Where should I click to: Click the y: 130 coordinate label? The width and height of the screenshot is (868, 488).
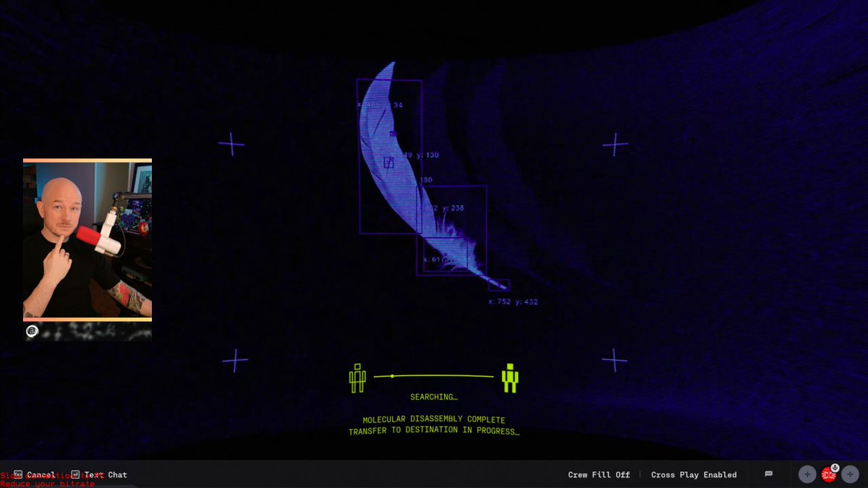(427, 155)
